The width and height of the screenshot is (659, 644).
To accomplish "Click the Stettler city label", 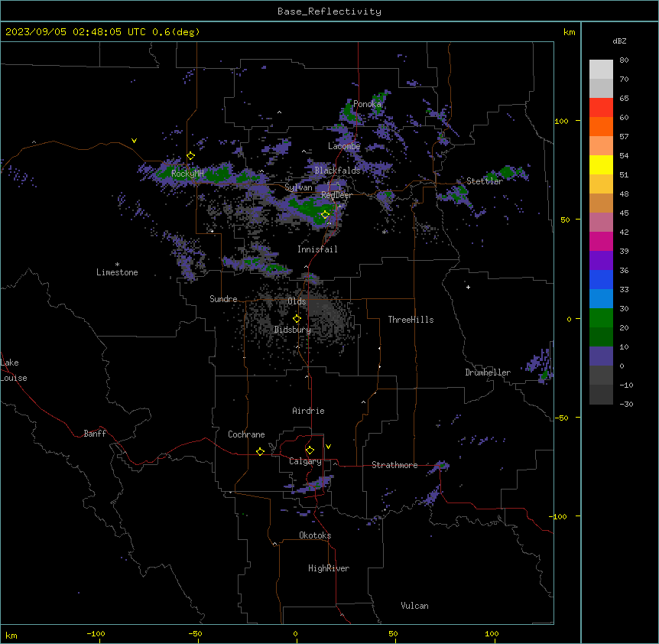I will click(485, 181).
